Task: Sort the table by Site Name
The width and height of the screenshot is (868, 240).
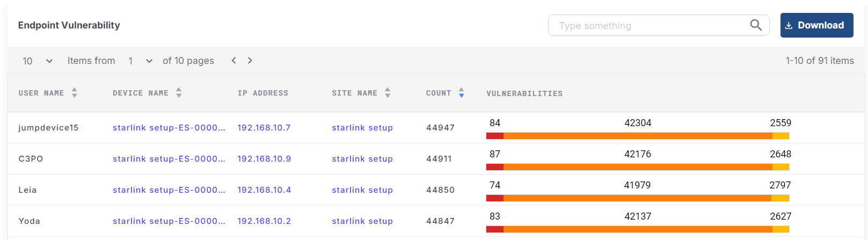Action: (x=388, y=93)
